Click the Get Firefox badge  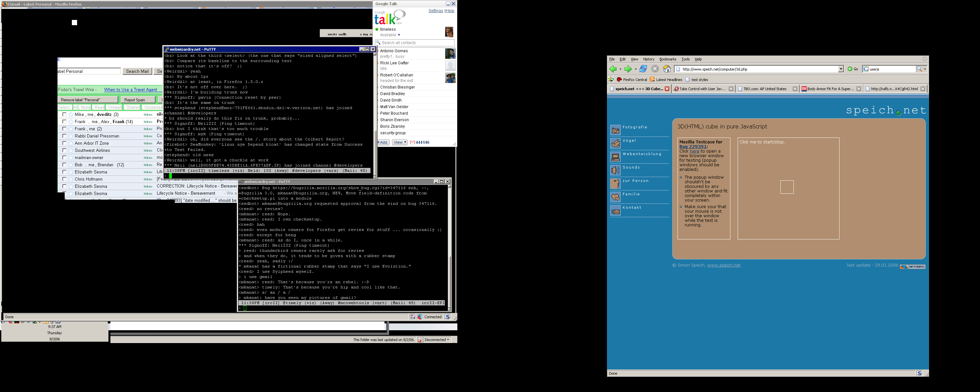(x=912, y=267)
